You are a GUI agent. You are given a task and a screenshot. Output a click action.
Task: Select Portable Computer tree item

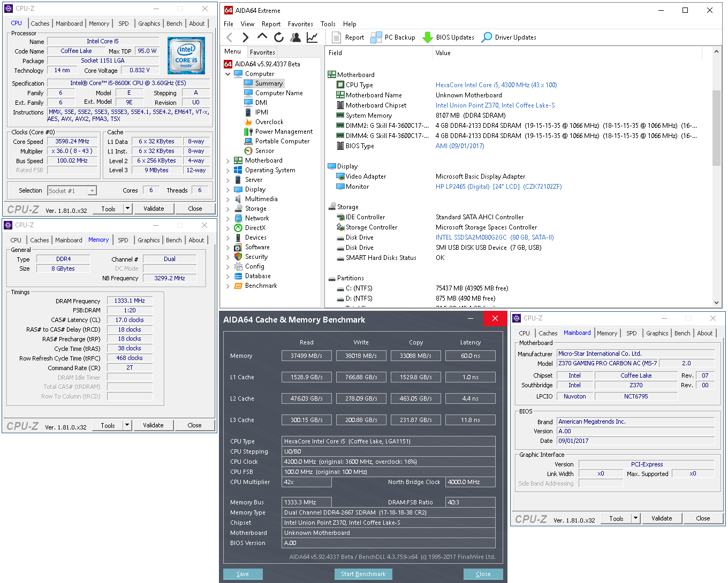click(x=282, y=141)
